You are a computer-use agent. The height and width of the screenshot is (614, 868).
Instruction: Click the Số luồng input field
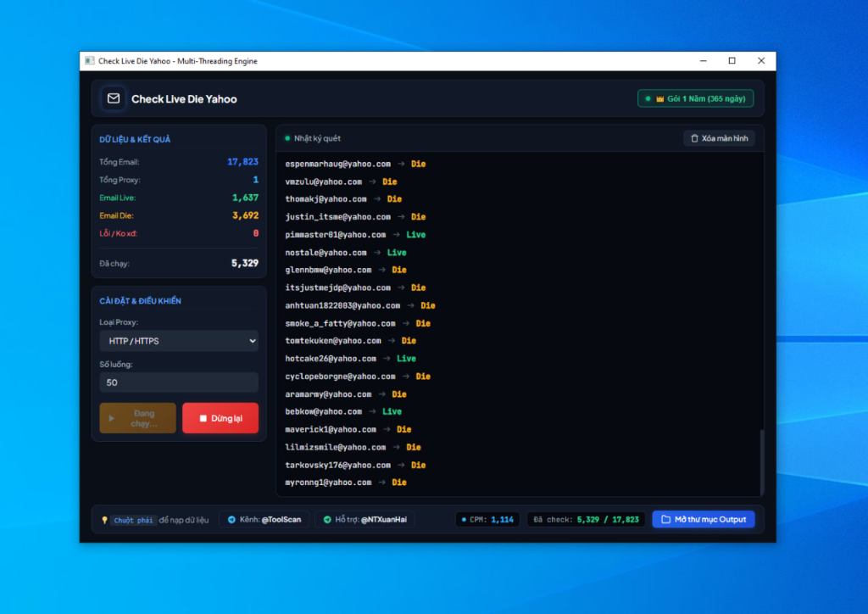(x=179, y=382)
